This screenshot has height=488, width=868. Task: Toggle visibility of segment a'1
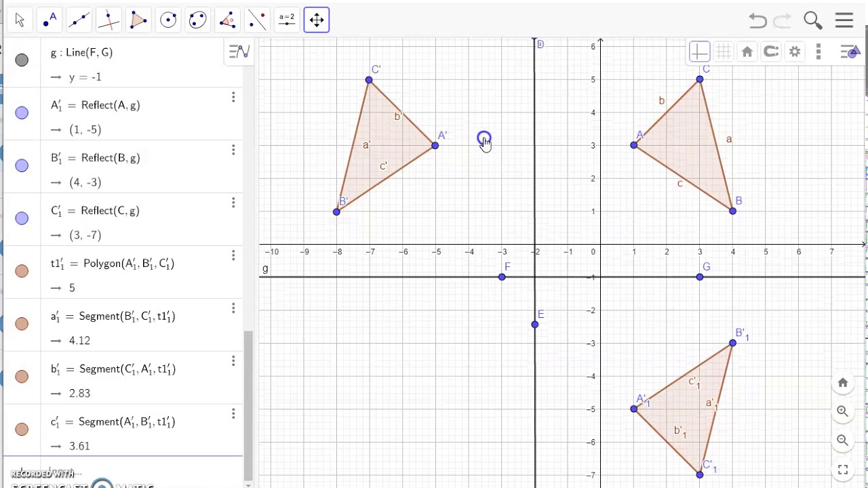pyautogui.click(x=22, y=324)
